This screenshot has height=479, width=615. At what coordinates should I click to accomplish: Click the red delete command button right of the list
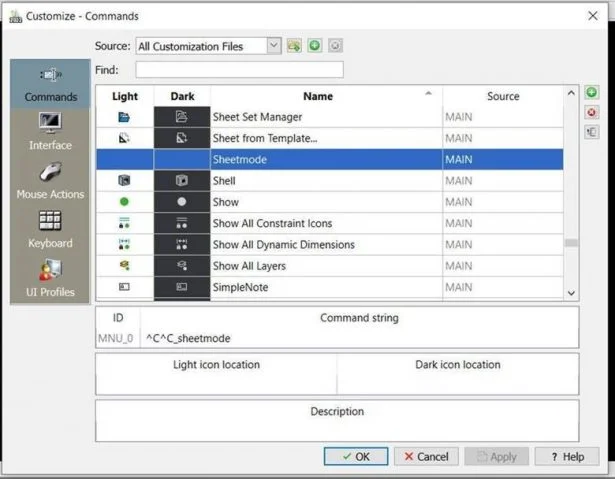tap(592, 113)
